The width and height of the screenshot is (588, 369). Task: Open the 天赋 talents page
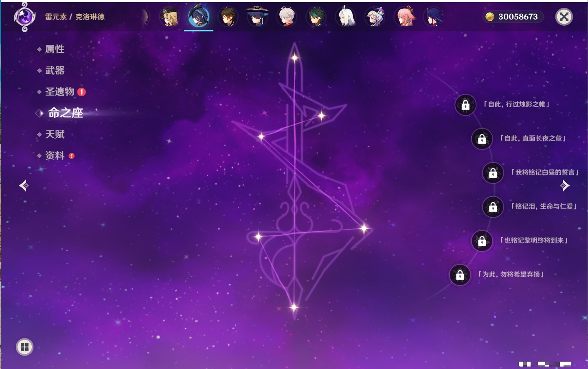point(55,134)
